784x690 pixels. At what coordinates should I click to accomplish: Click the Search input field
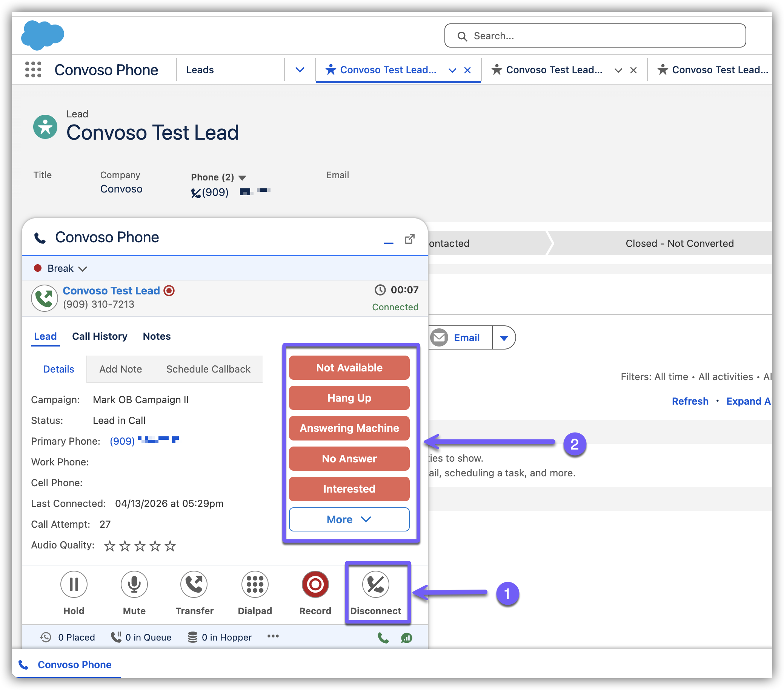595,36
